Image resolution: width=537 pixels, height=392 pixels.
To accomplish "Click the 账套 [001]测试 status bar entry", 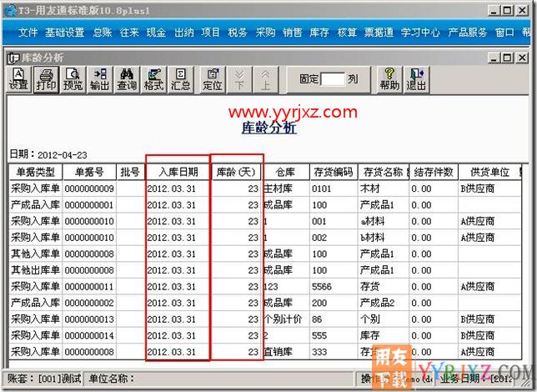I will tap(44, 379).
